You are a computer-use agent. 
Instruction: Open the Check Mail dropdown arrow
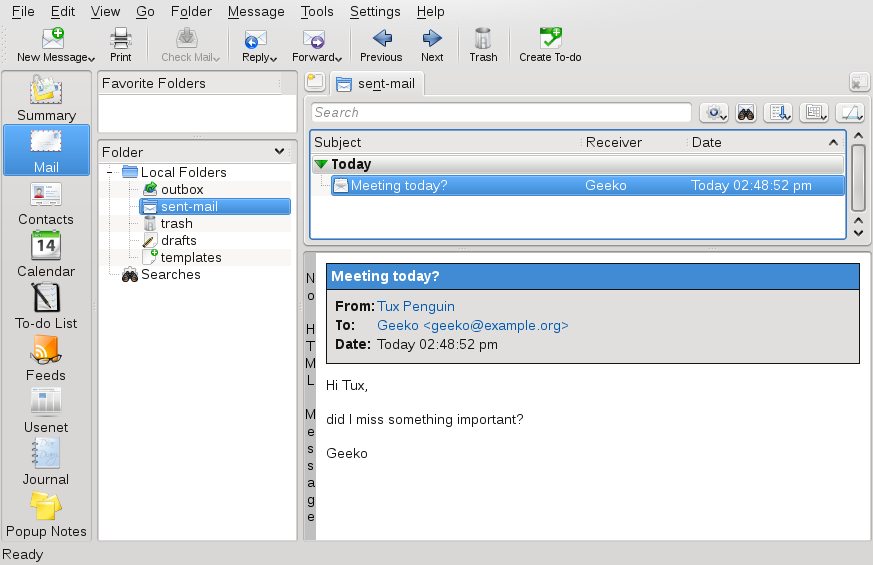point(217,58)
